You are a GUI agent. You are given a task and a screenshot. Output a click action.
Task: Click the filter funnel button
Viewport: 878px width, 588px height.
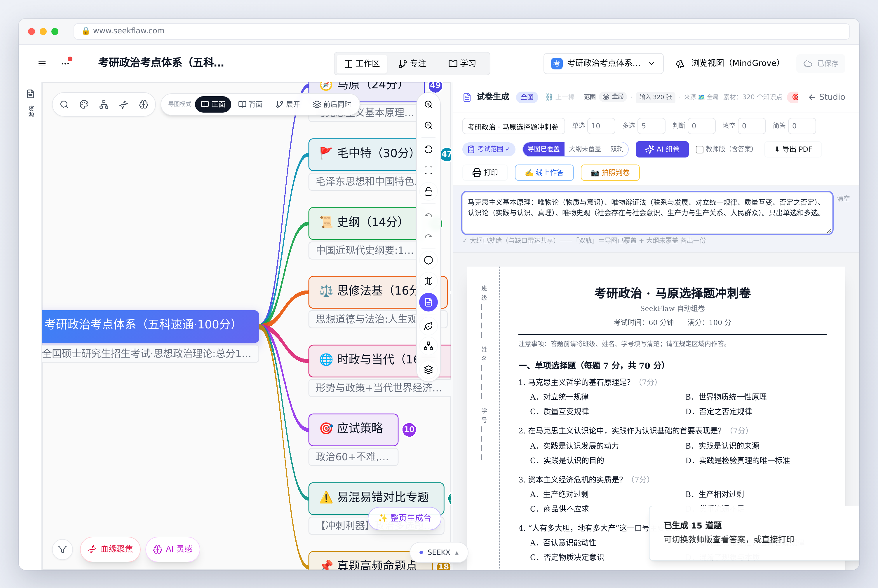[63, 549]
